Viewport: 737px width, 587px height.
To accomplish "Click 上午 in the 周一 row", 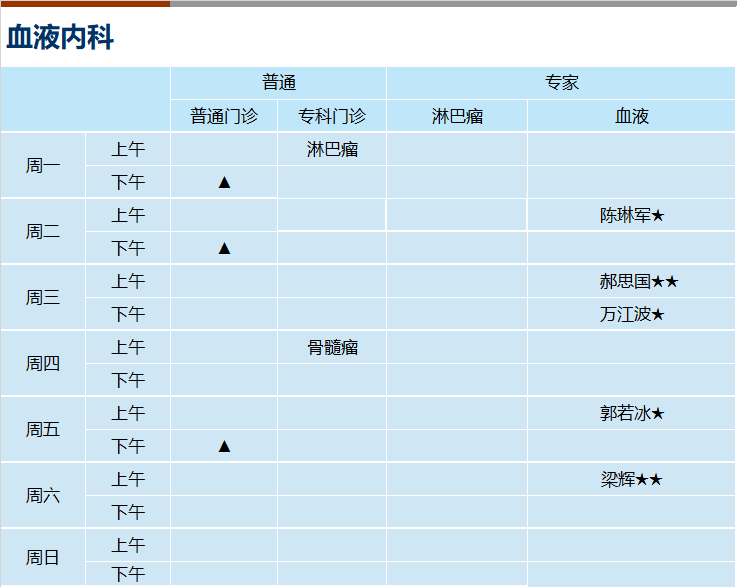I will [128, 149].
